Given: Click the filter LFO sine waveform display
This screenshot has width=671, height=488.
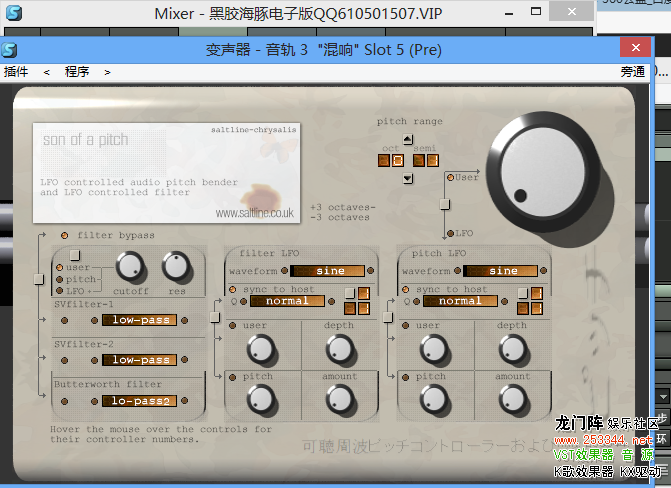Looking at the screenshot, I should click(327, 271).
